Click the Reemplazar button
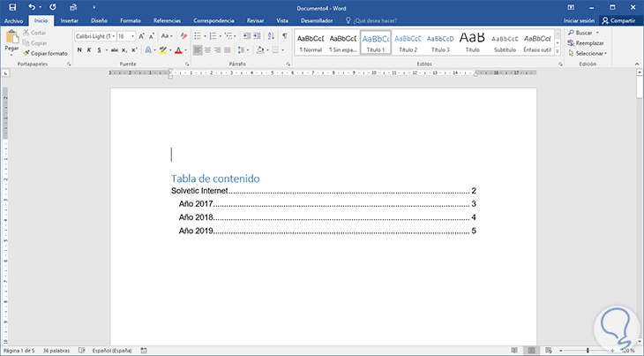644x356 pixels. point(586,43)
